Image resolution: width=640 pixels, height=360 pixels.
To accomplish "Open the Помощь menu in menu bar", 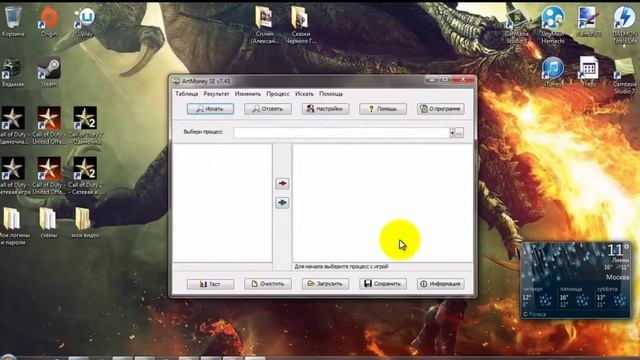I will pos(331,94).
